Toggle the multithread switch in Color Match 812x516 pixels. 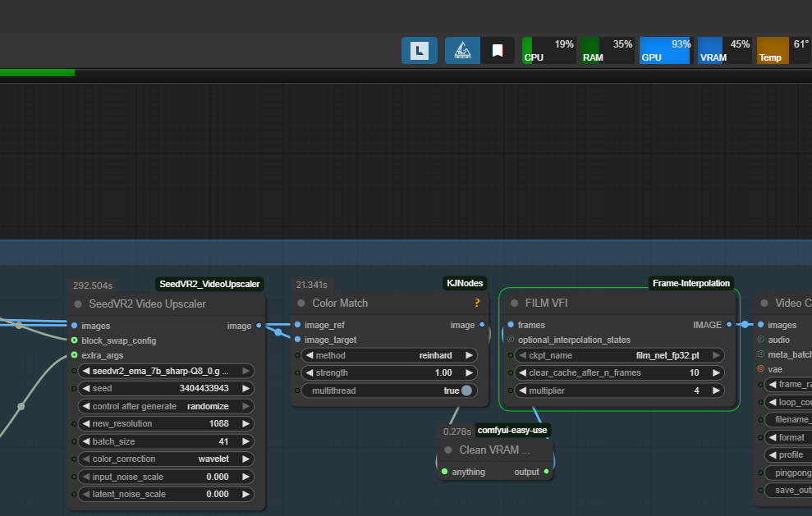pos(466,390)
